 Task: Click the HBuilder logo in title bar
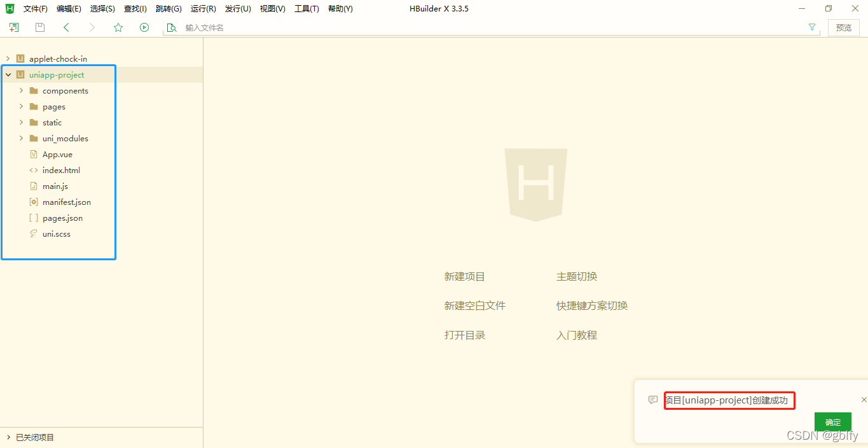(10, 8)
